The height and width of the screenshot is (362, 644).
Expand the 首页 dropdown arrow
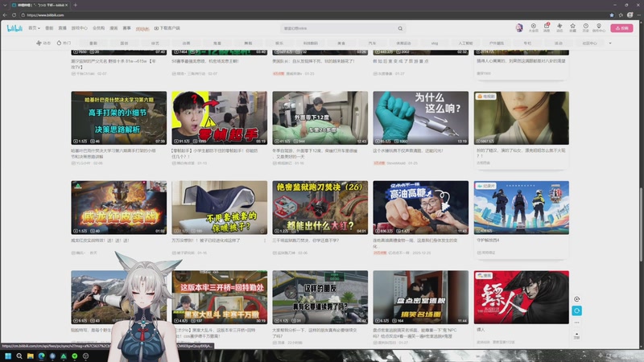pyautogui.click(x=39, y=28)
